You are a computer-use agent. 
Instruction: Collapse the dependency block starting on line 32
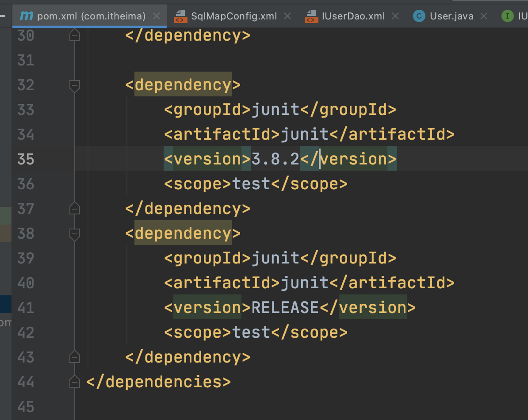(74, 85)
